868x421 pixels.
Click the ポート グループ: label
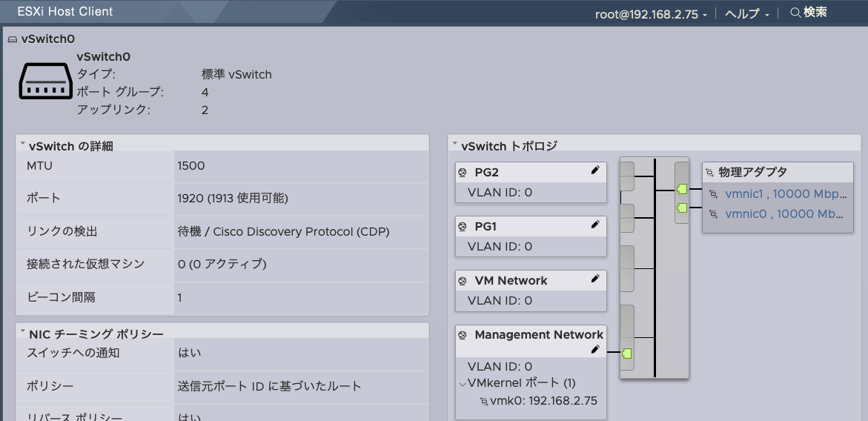coord(120,92)
